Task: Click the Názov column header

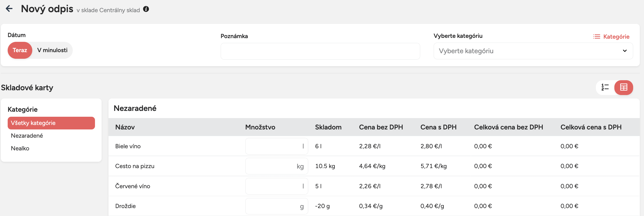Action: (x=125, y=127)
